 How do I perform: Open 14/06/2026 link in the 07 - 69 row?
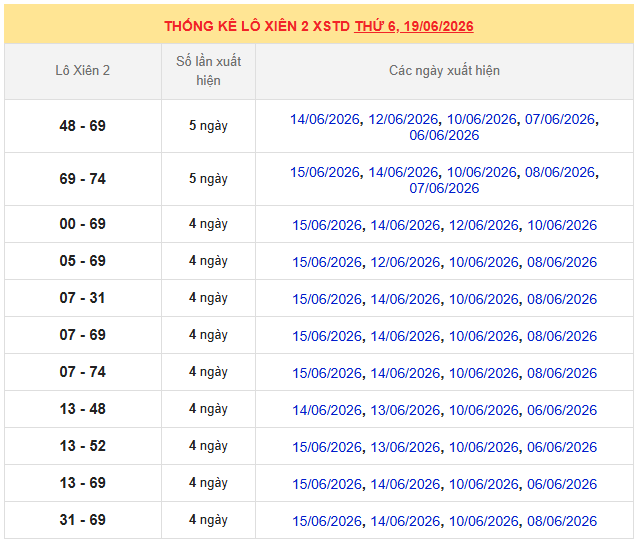[405, 336]
